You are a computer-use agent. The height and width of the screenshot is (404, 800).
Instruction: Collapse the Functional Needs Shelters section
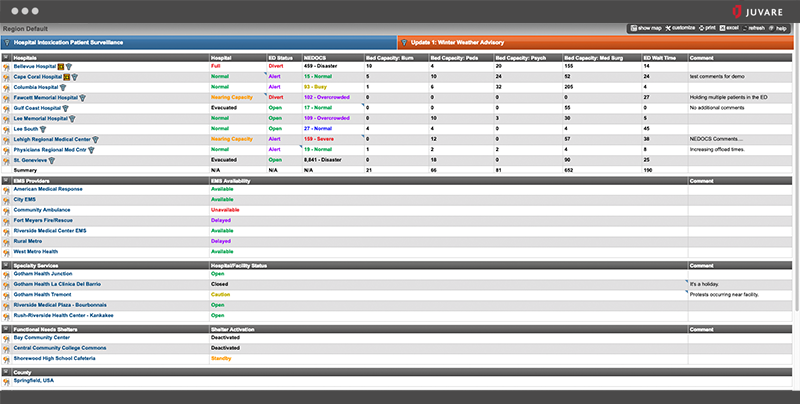(x=6, y=329)
